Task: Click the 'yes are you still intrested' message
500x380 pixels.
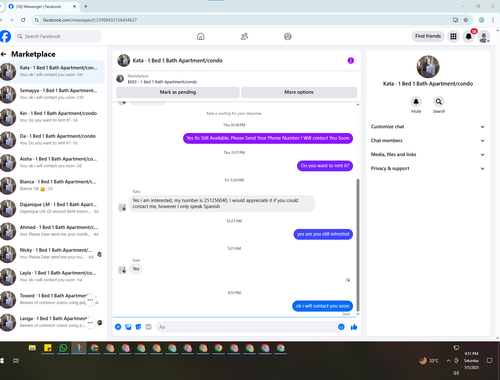Action: 323,234
